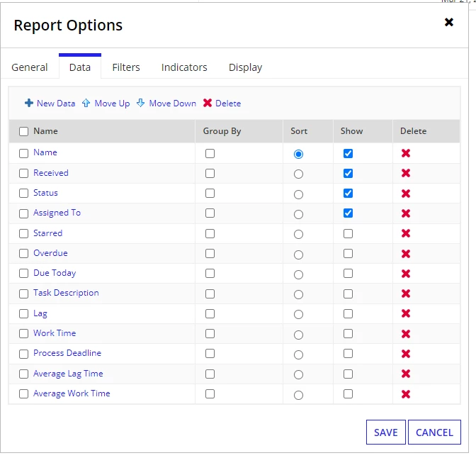Click the toolbar Delete red X icon
476x458 pixels.
tap(208, 103)
